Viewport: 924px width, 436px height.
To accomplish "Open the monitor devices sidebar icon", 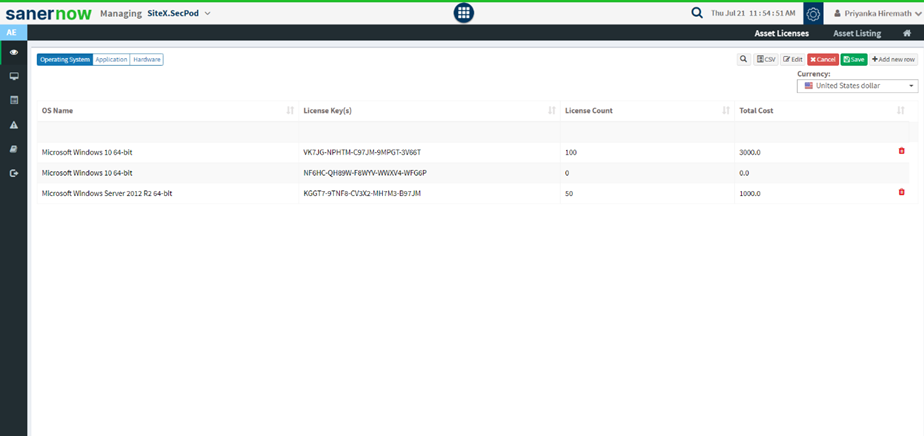I will [x=14, y=77].
